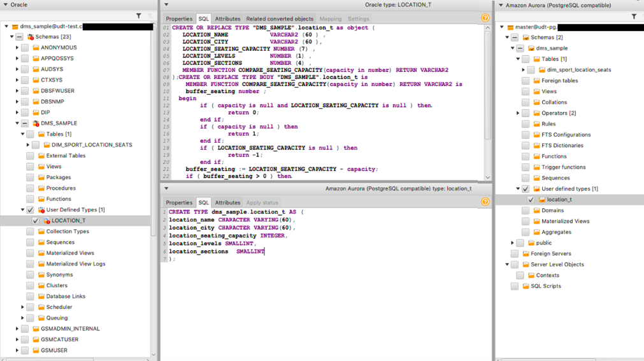Click Aggregates folder icon
This screenshot has height=361, width=644.
[537, 232]
